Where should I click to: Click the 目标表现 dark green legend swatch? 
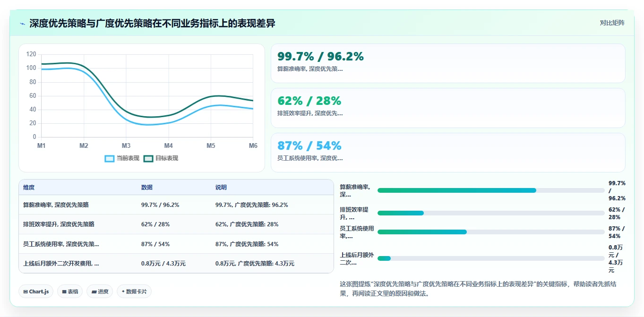pyautogui.click(x=148, y=158)
